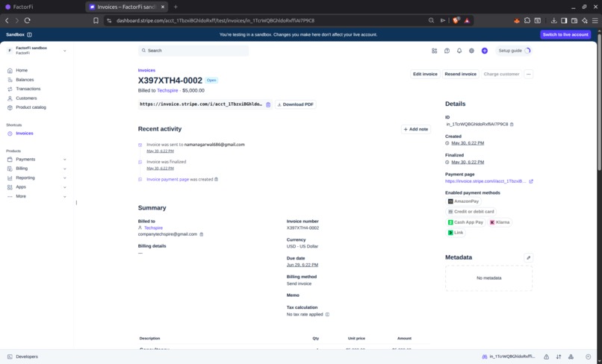Open the Techspire customer link in header

click(x=167, y=90)
